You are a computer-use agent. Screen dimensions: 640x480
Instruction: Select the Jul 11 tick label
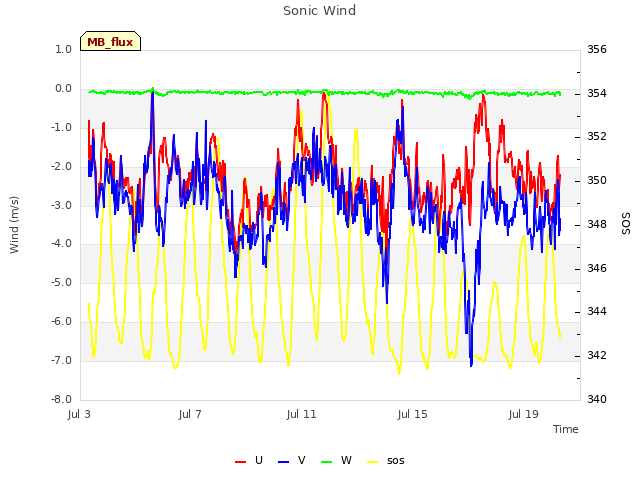[x=301, y=414]
